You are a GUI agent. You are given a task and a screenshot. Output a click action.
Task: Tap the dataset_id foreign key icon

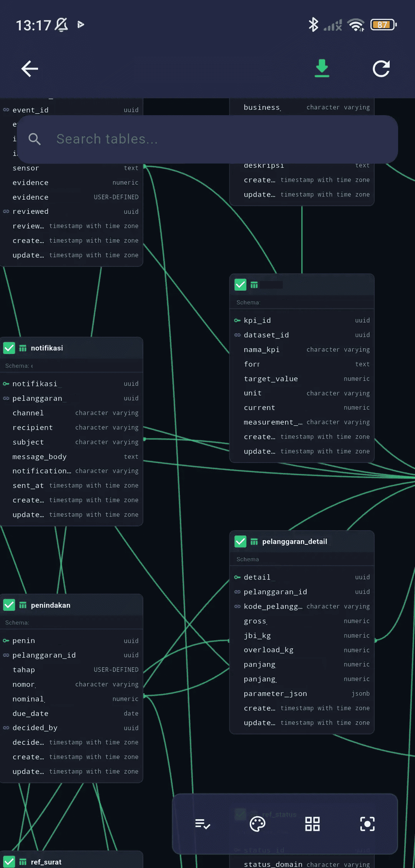coord(237,335)
